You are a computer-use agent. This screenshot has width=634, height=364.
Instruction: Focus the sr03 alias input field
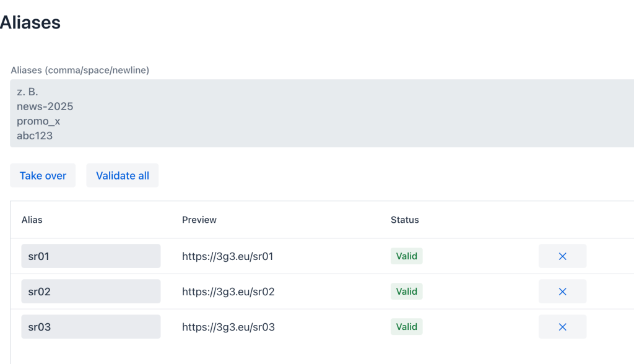(90, 326)
